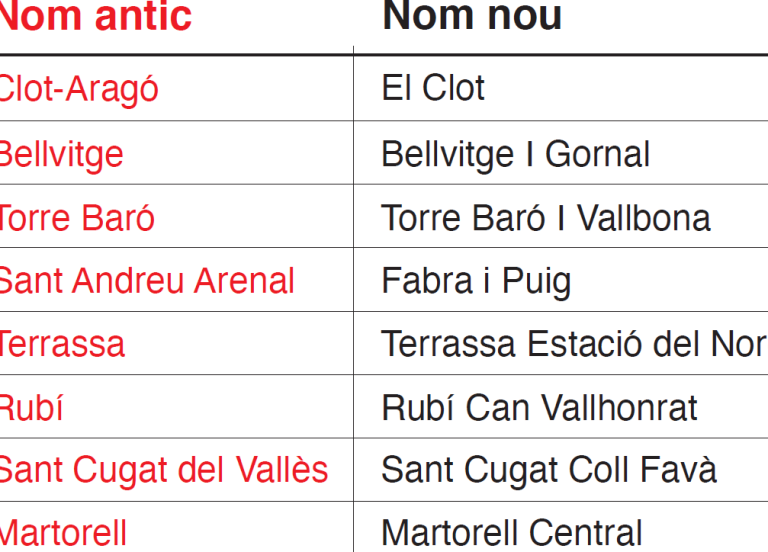Viewport: 768px width, 552px height.
Task: Click the 'Sant Andreu Arenal' cell
Action: tap(146, 281)
